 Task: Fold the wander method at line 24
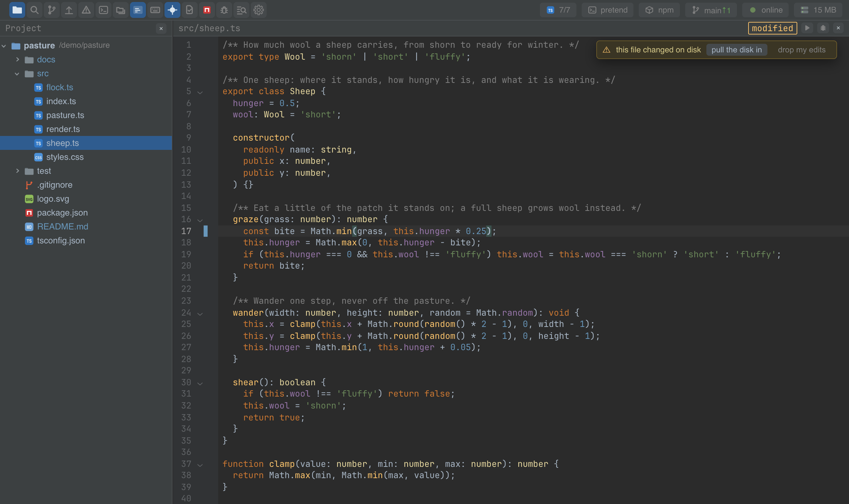pos(200,313)
